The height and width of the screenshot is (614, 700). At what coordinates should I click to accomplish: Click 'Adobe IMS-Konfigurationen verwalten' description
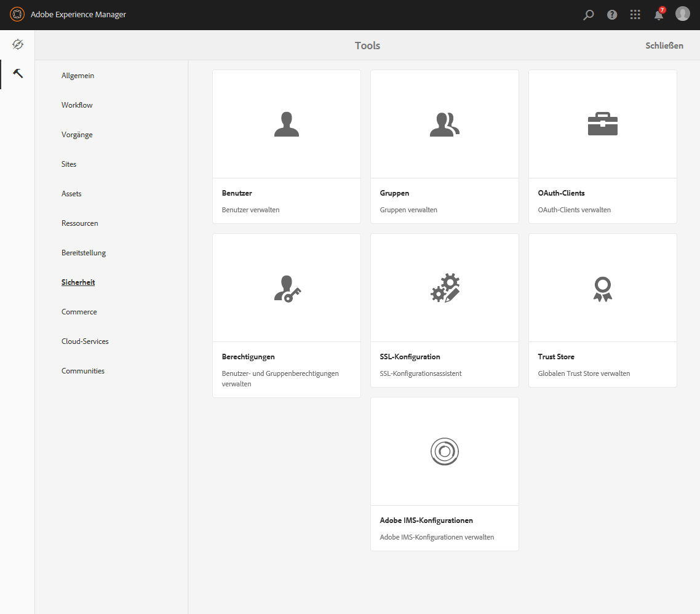436,536
